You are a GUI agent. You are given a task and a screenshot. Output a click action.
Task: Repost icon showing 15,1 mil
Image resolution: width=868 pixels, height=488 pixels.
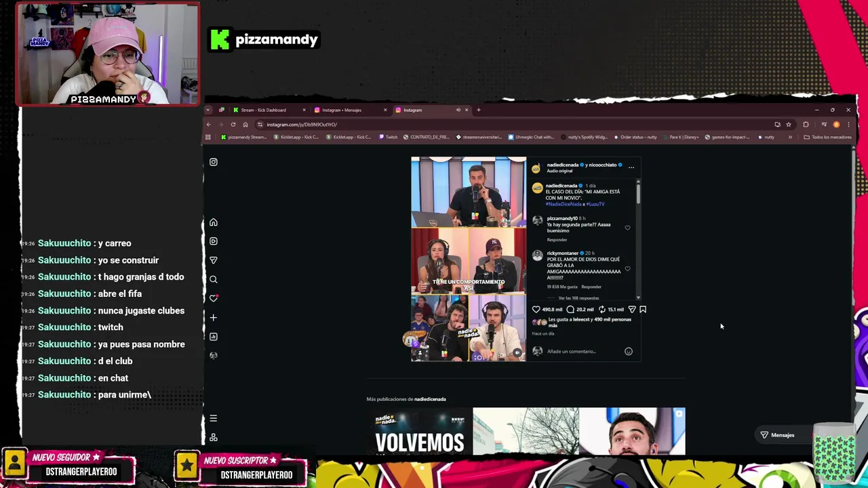tap(601, 309)
